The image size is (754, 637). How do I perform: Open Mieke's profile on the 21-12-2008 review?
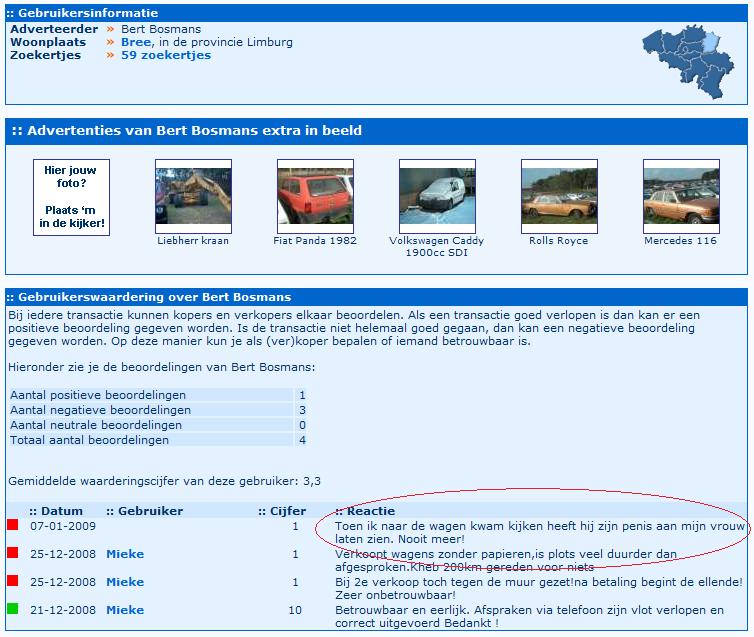click(125, 610)
